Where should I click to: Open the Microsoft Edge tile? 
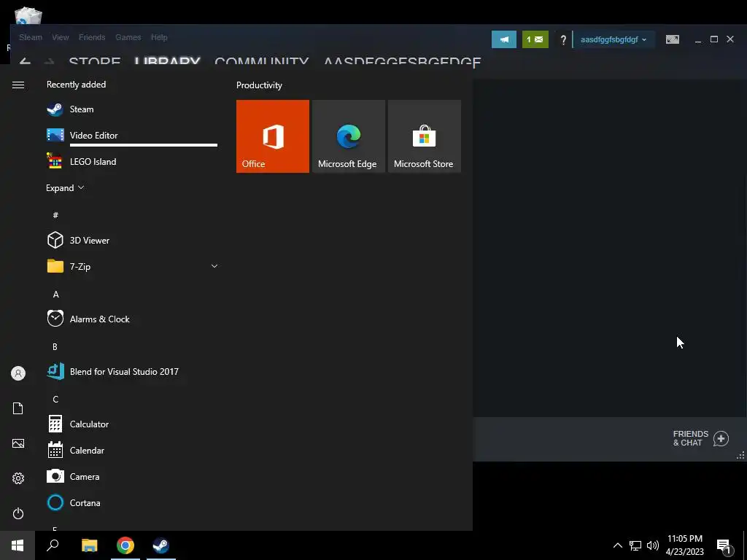pyautogui.click(x=348, y=136)
